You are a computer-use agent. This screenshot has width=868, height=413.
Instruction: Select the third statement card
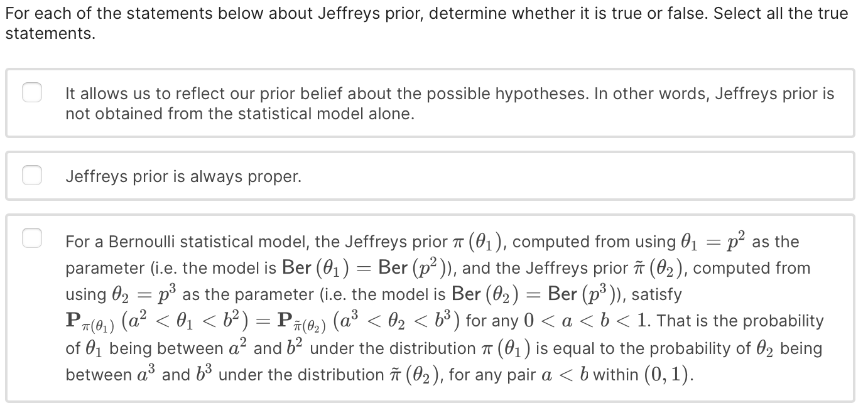tap(433, 308)
